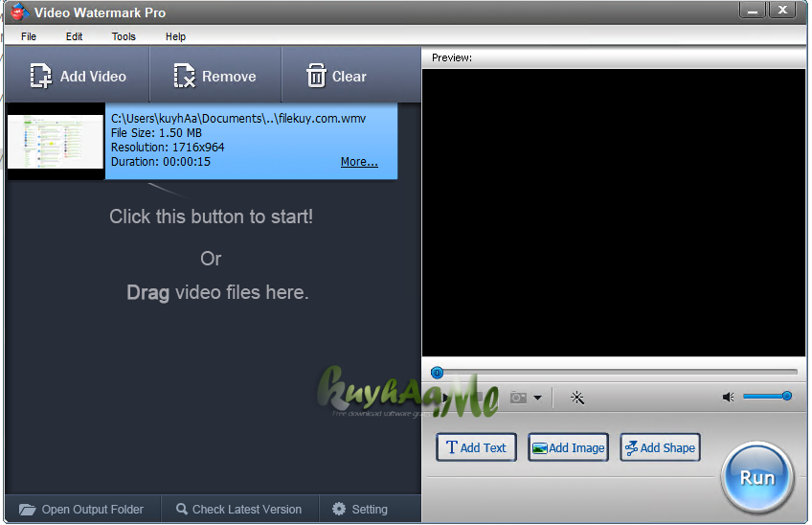Viewport: 812px width, 525px height.
Task: Remove the selected video from list
Action: point(214,77)
